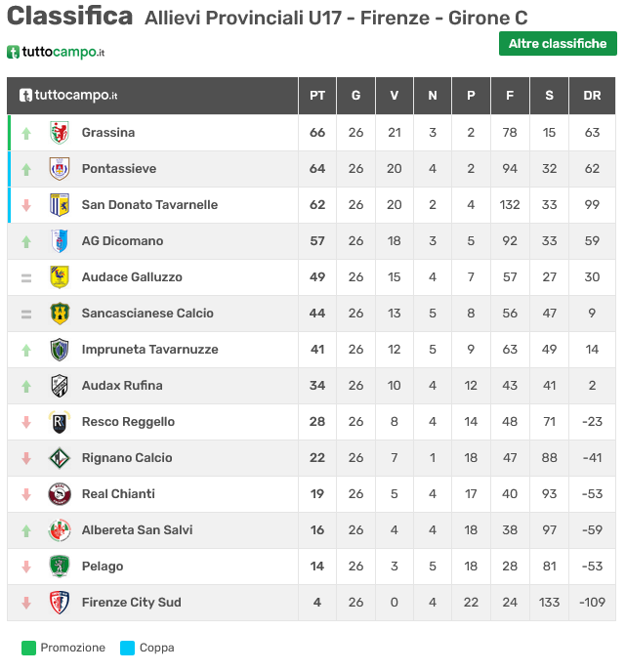Click the Albereta San Salvi name

pyautogui.click(x=137, y=530)
